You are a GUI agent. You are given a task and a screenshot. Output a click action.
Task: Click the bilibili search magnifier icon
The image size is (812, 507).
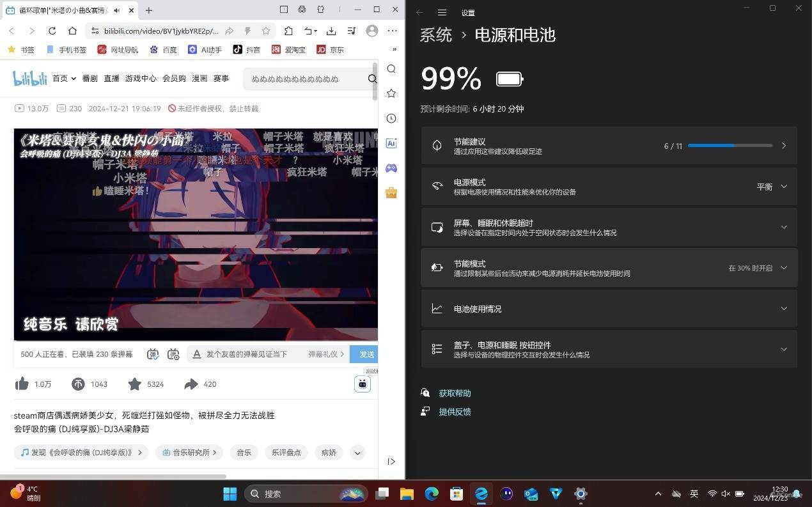pyautogui.click(x=372, y=79)
